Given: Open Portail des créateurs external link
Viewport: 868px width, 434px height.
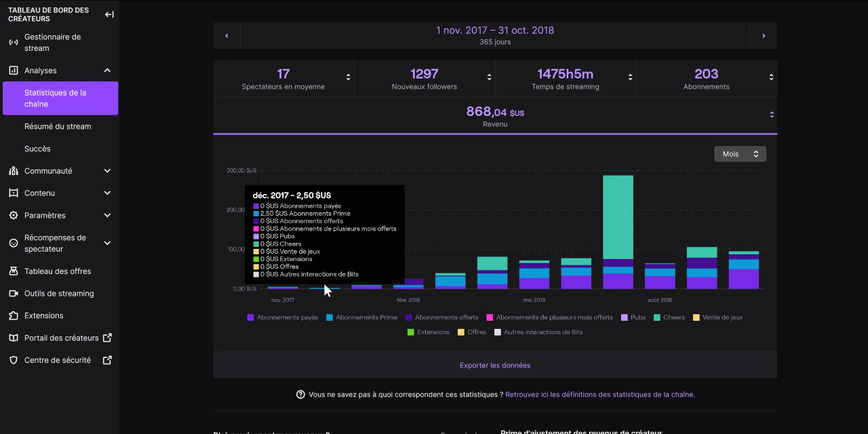Looking at the screenshot, I should pyautogui.click(x=107, y=338).
